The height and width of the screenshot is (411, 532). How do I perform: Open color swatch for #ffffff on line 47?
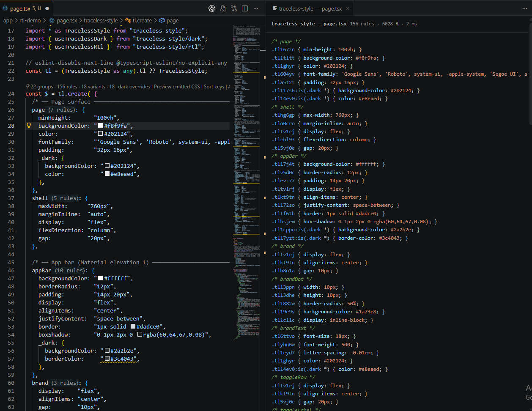[101, 278]
